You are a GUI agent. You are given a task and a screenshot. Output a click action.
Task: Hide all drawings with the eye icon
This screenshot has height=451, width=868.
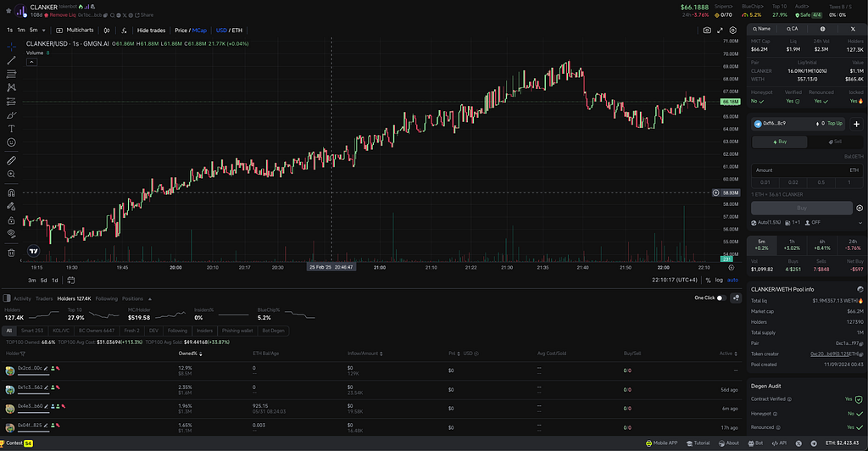[x=11, y=233]
